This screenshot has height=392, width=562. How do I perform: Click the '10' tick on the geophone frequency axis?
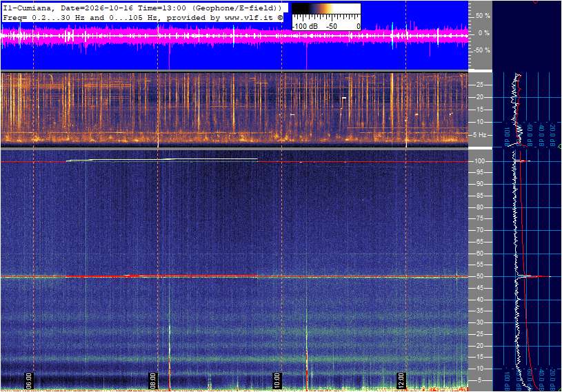479,122
